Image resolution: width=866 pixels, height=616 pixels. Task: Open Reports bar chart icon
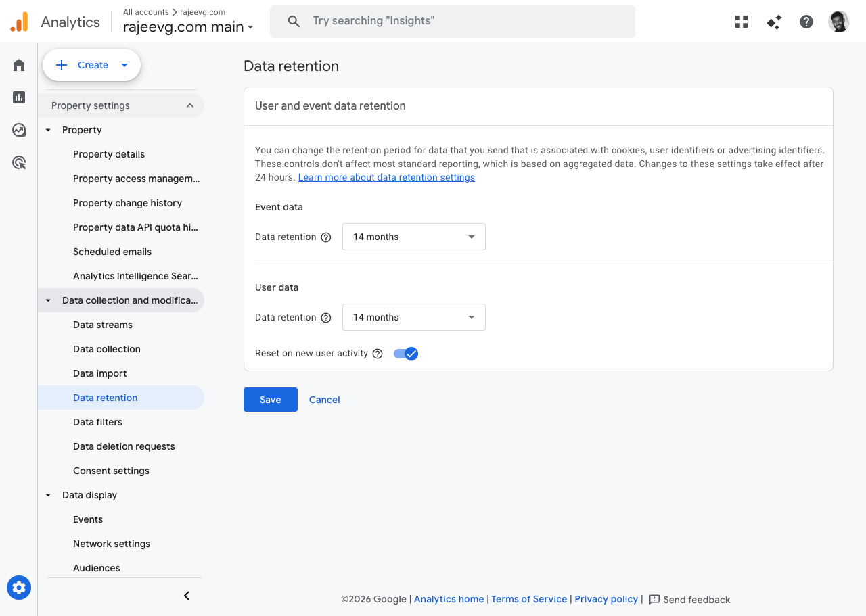pyautogui.click(x=19, y=97)
